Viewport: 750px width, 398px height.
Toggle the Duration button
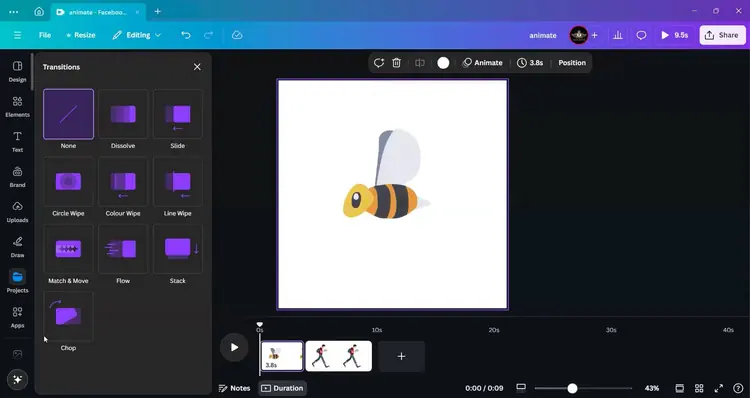pyautogui.click(x=283, y=388)
